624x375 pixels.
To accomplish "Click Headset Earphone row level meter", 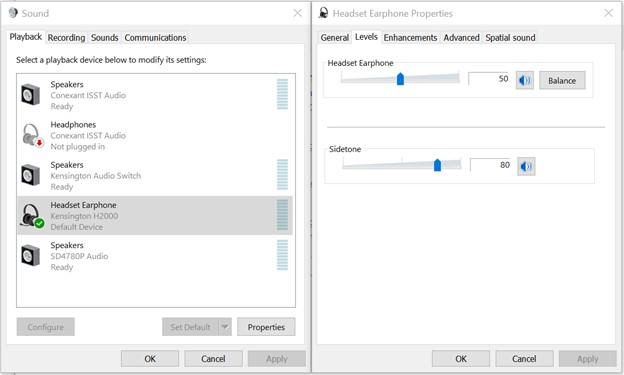I will (282, 215).
